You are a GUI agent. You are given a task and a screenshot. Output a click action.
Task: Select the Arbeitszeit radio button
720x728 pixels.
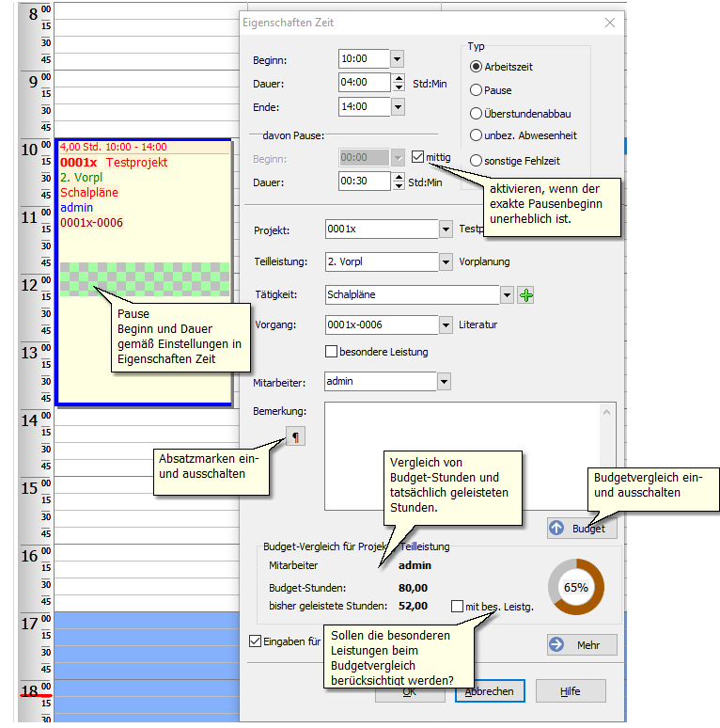pos(477,67)
